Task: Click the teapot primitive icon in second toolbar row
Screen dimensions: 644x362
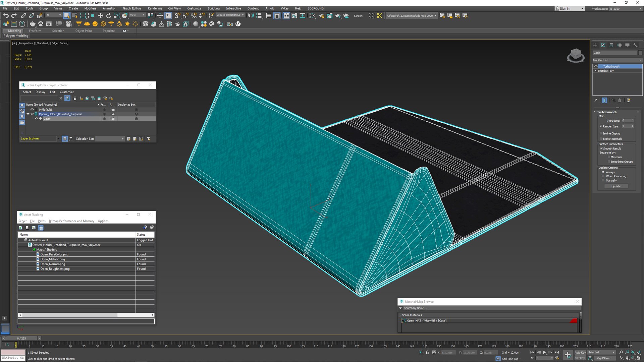Action: (33, 24)
